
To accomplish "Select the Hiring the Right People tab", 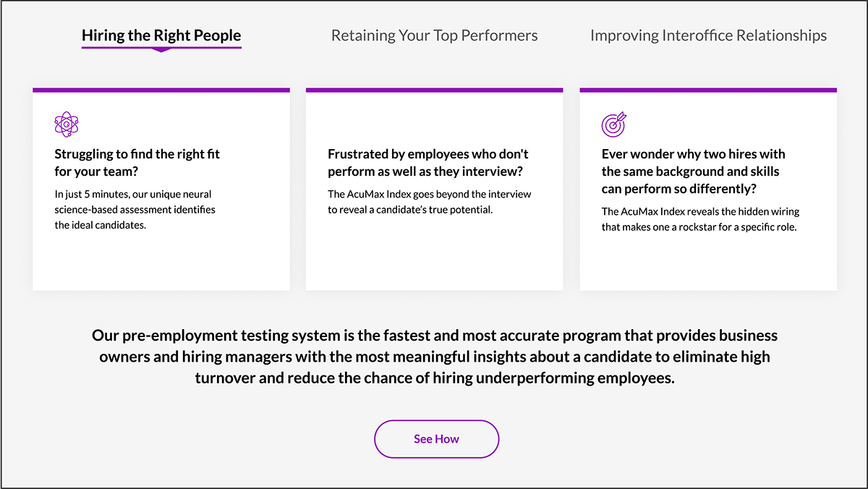I will pyautogui.click(x=161, y=35).
